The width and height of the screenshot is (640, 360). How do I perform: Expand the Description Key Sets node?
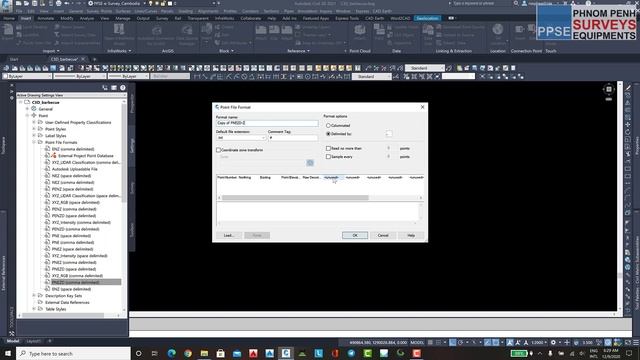34,296
